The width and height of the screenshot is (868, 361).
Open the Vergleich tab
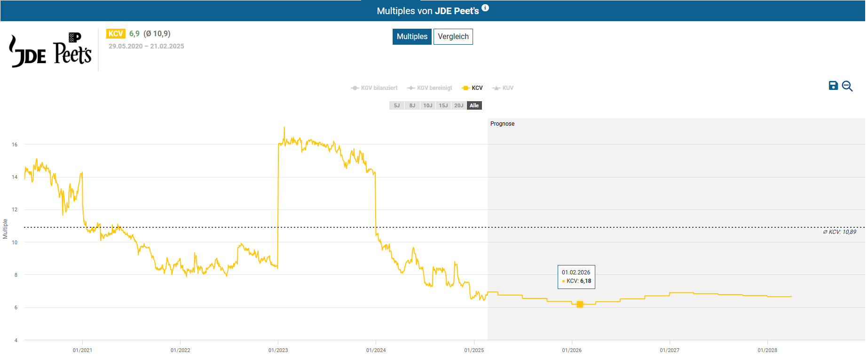[x=453, y=37]
